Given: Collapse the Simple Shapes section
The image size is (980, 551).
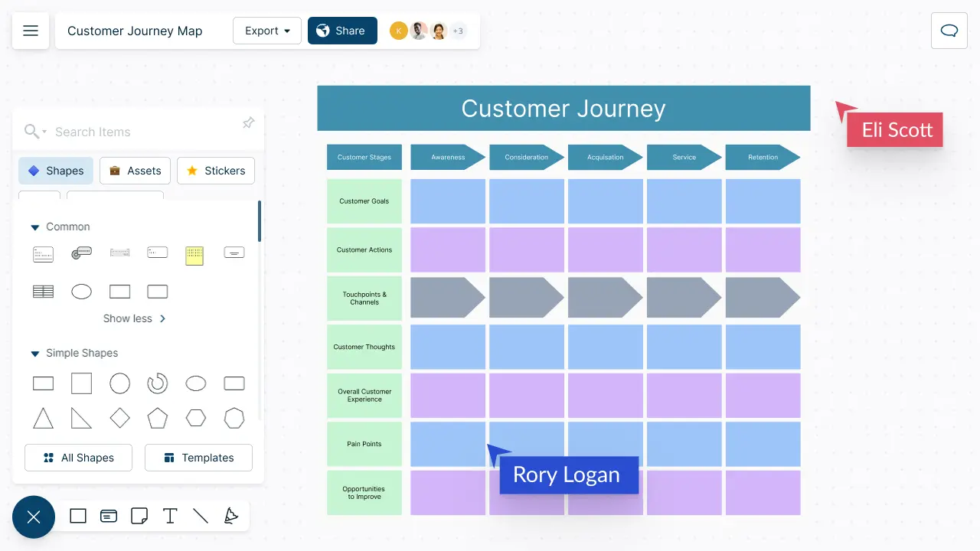Looking at the screenshot, I should (34, 354).
